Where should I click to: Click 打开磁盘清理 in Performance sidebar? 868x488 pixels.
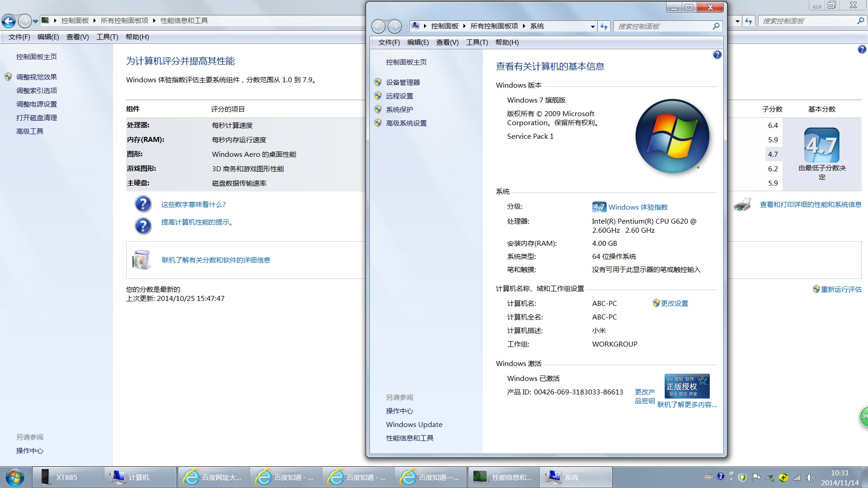[37, 117]
